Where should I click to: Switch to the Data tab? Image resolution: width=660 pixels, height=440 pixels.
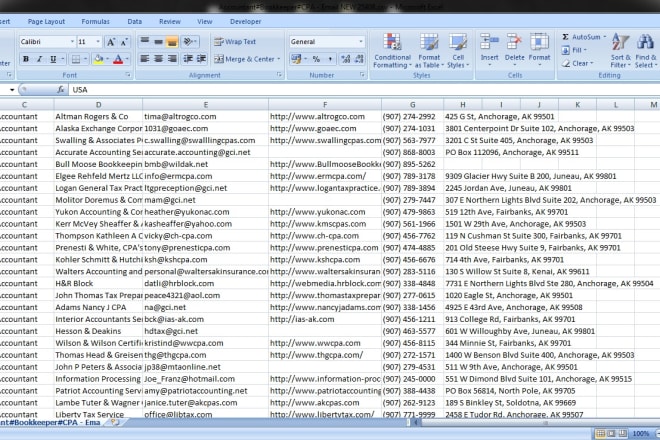tap(135, 21)
